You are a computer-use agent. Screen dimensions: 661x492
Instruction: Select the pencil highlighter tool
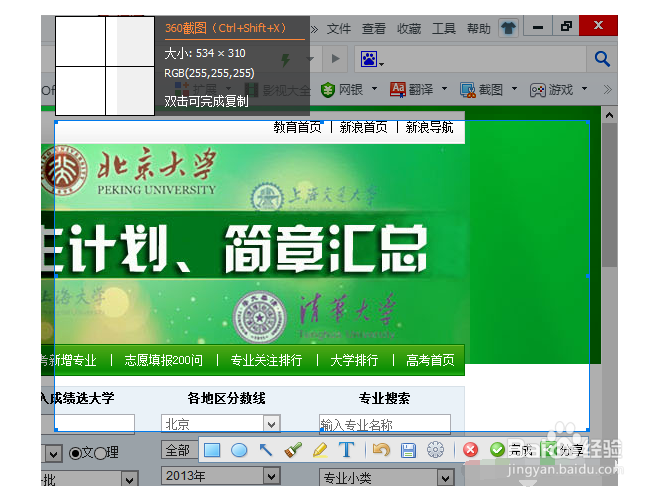320,450
